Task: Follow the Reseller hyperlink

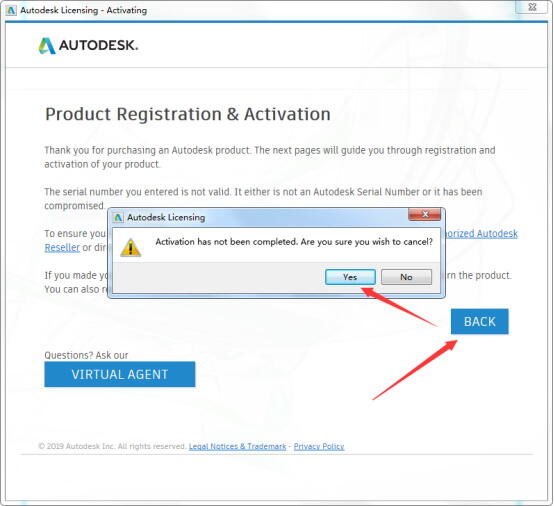Action: (62, 247)
